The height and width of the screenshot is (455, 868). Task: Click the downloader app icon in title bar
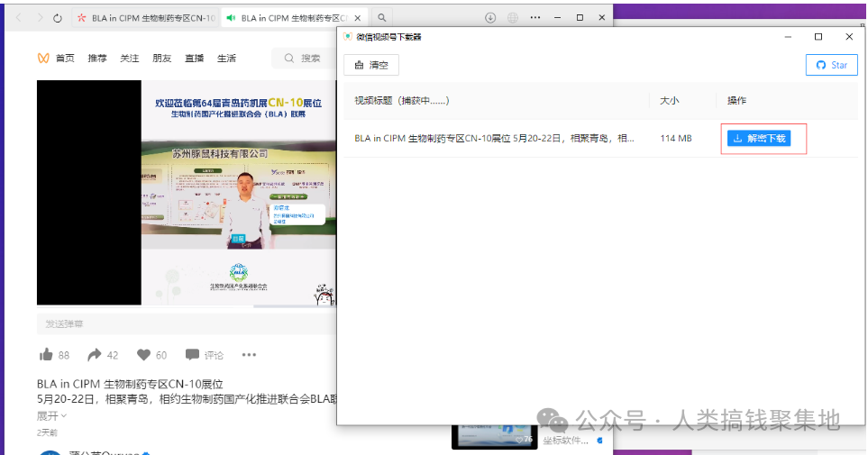[x=348, y=37]
